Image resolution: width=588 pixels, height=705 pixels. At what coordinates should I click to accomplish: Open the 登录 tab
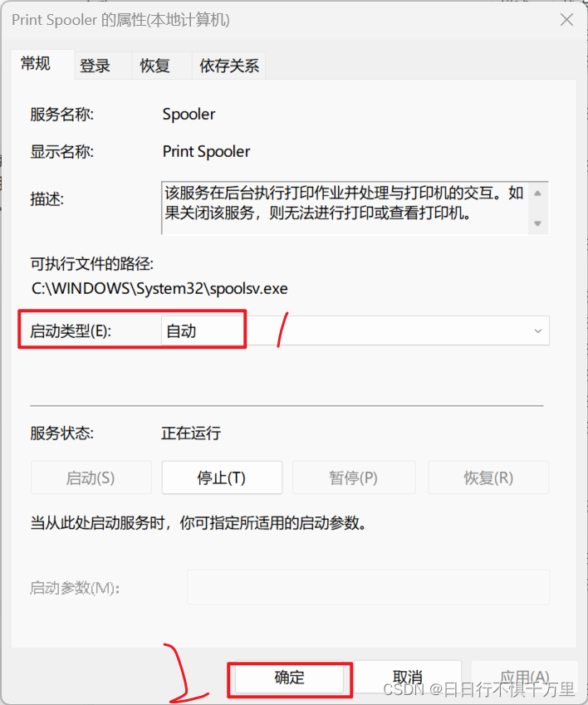[x=103, y=66]
